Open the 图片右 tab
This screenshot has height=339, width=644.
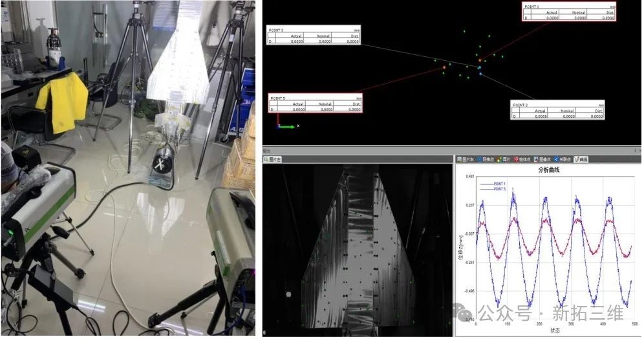[466, 159]
